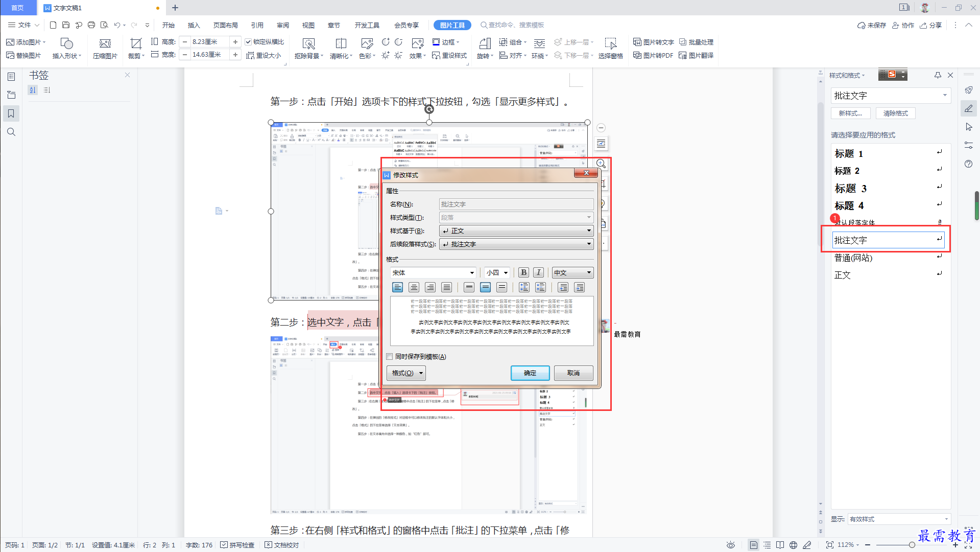Click the 抠除背景 remove background icon
Image resolution: width=980 pixels, height=552 pixels.
tap(308, 49)
